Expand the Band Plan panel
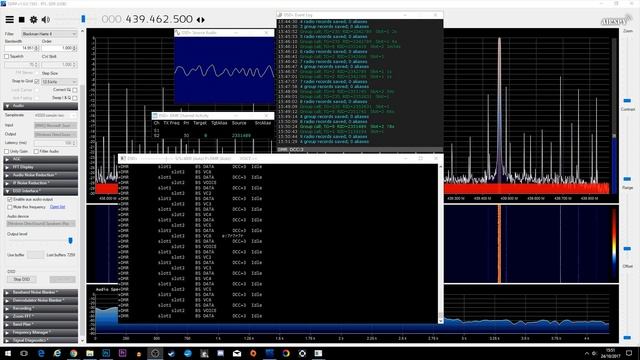 click(x=40, y=324)
